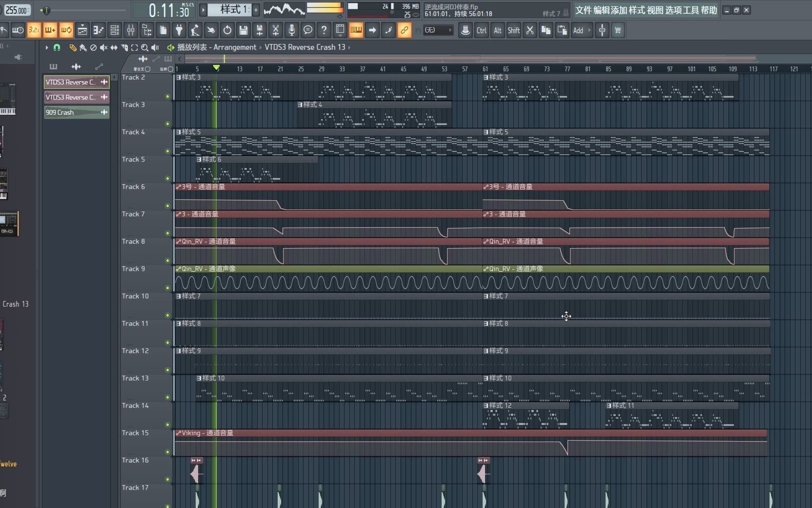812x508 pixels.
Task: Toggle blend recording overdub icon
Action: pyautogui.click(x=50, y=30)
